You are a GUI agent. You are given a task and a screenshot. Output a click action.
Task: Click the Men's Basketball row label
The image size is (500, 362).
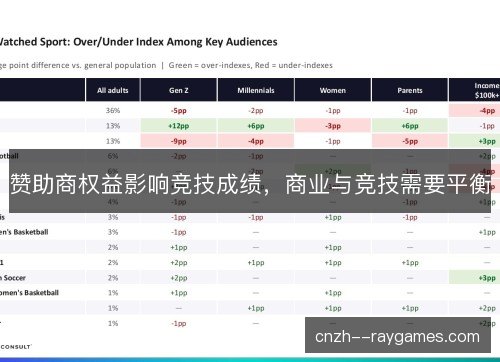24,232
